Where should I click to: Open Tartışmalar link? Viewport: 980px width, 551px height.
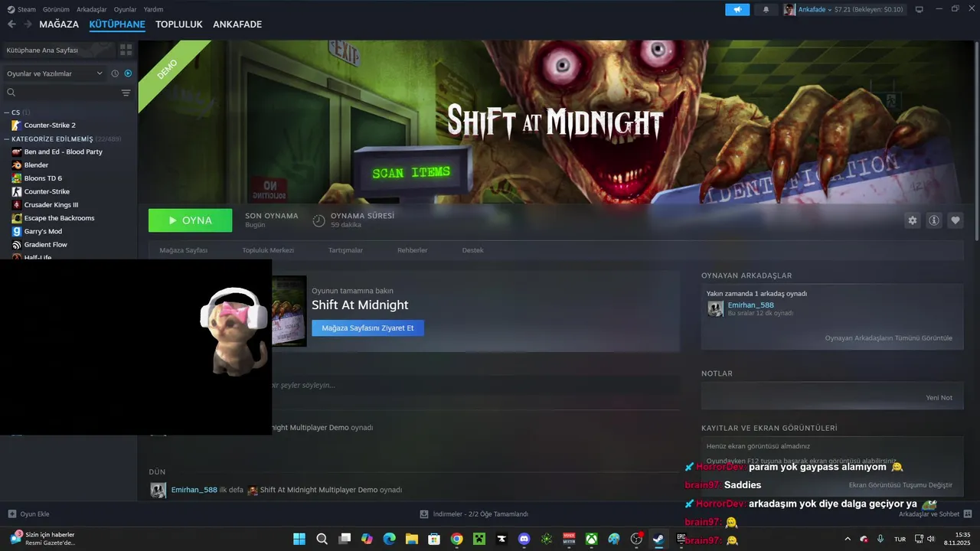pos(345,250)
